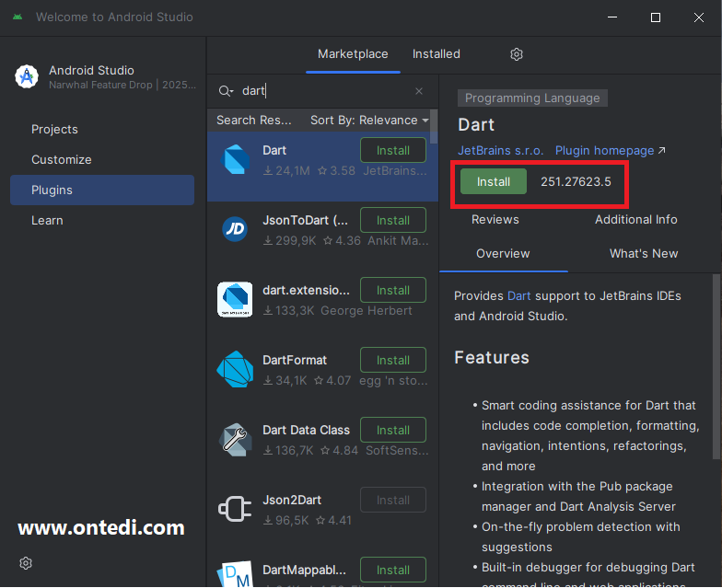Click the Programming Language tag

[532, 98]
